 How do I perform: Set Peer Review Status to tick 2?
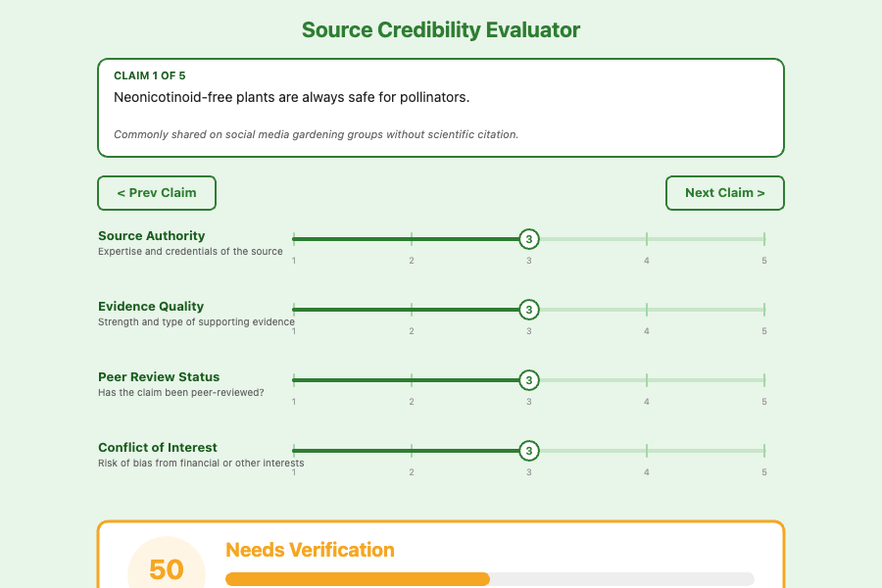click(x=412, y=380)
